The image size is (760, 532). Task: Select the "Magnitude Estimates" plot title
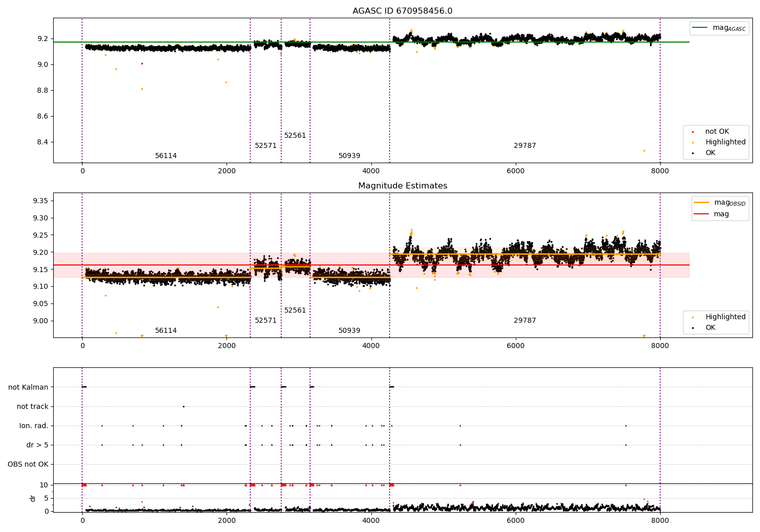[402, 186]
